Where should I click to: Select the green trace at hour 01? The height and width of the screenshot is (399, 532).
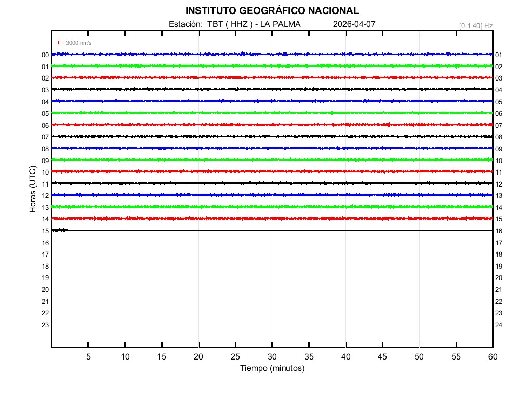[x=272, y=66]
